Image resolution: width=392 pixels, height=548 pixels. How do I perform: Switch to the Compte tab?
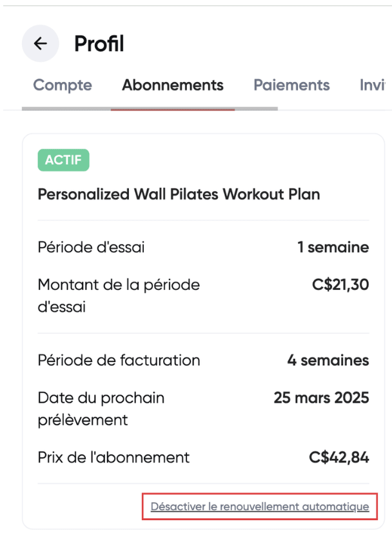[63, 85]
